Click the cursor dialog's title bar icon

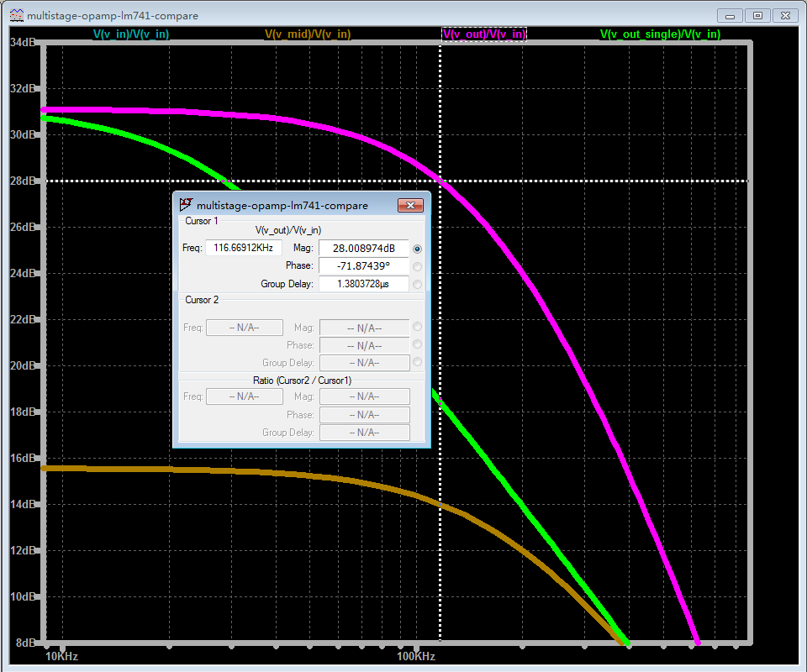(186, 205)
